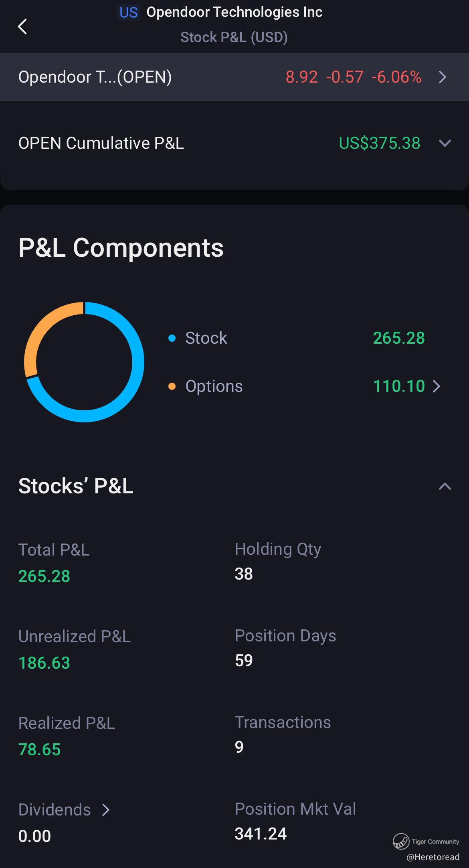Collapse the Stocks' P&L section
The image size is (469, 868).
[x=445, y=487]
